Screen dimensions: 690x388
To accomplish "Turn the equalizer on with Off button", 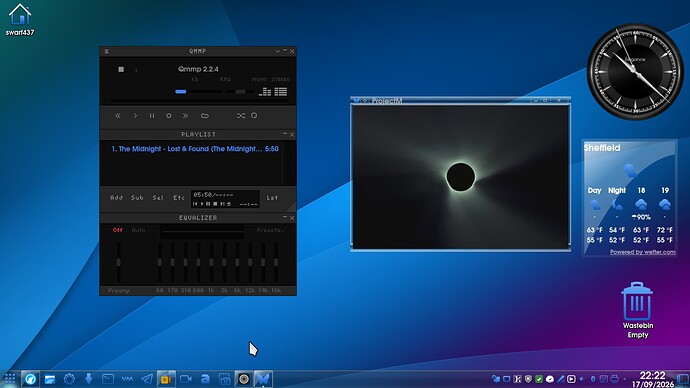I will click(x=117, y=230).
